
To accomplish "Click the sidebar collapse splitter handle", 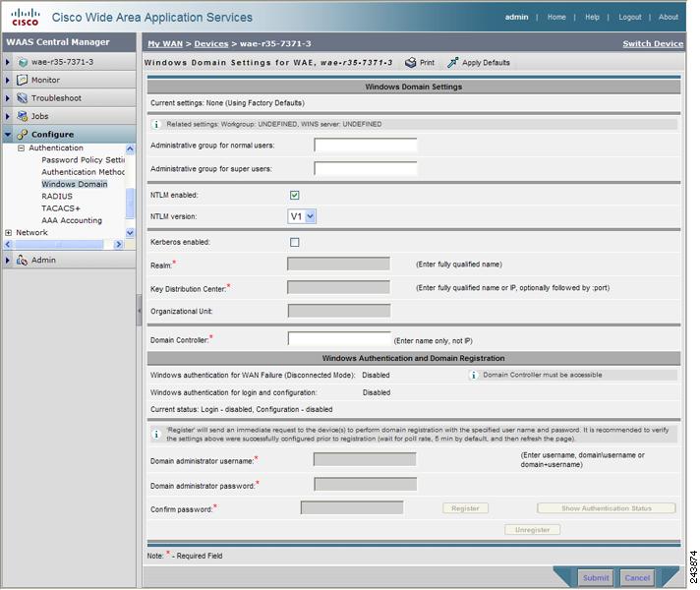I will point(140,310).
